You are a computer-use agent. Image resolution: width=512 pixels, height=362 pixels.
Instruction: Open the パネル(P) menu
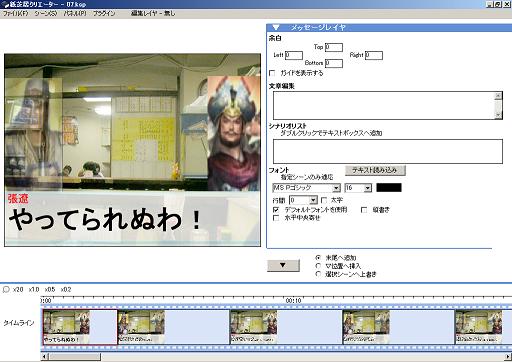[75, 13]
